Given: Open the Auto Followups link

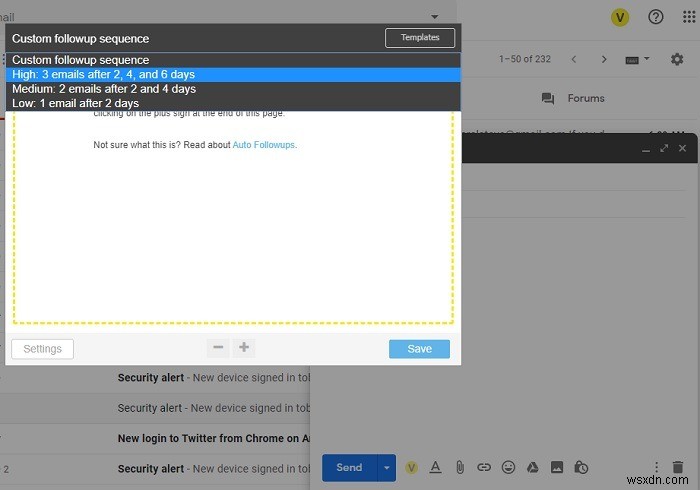Looking at the screenshot, I should (x=263, y=145).
